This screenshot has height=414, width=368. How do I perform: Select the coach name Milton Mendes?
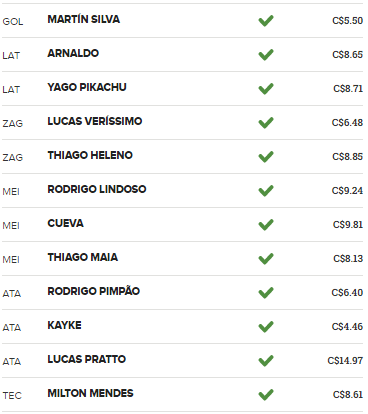coord(90,393)
